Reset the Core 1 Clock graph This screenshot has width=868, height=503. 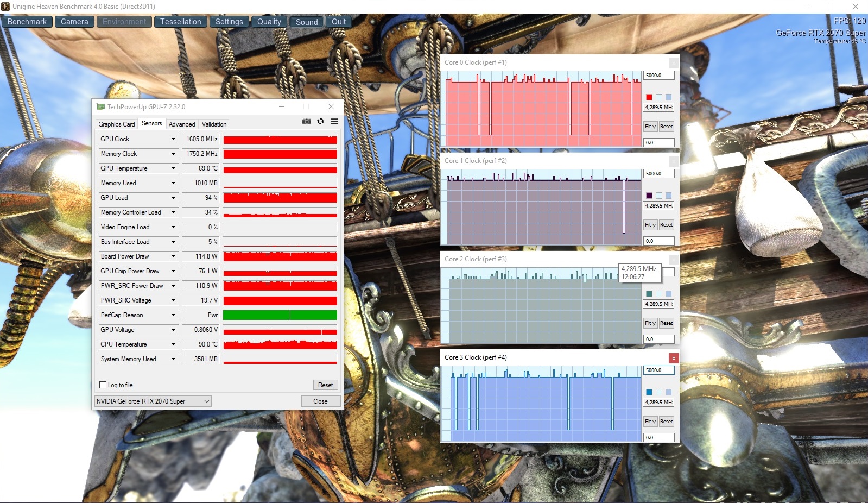[x=667, y=225]
